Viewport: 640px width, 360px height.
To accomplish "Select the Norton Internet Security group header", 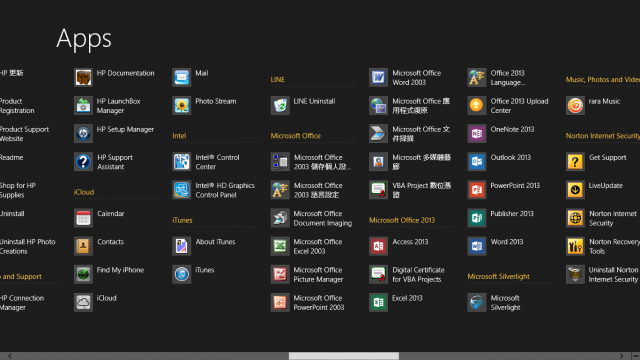I will (603, 136).
